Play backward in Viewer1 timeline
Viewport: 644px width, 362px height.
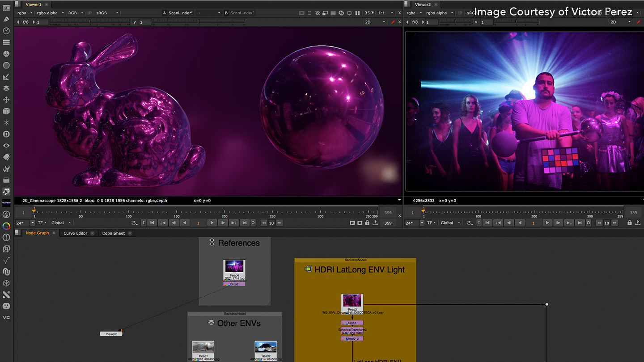point(184,223)
